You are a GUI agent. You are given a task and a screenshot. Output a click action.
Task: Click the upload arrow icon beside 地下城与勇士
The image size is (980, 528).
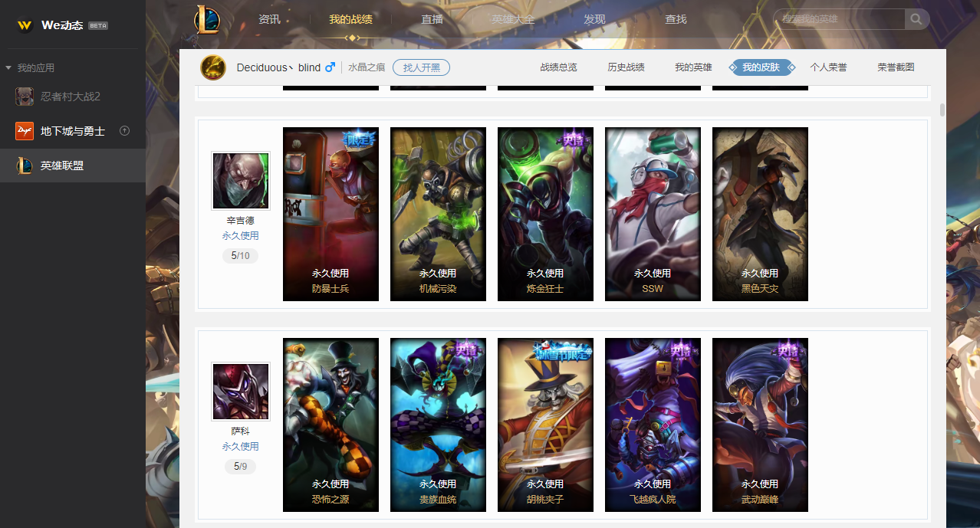pos(125,131)
